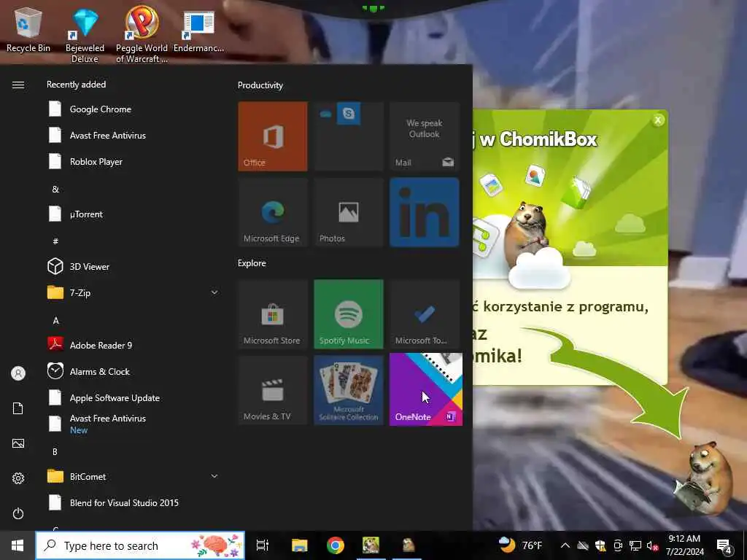Select Bejeweled Deluxe desktop shortcut
This screenshot has height=560, width=747.
pyautogui.click(x=85, y=35)
